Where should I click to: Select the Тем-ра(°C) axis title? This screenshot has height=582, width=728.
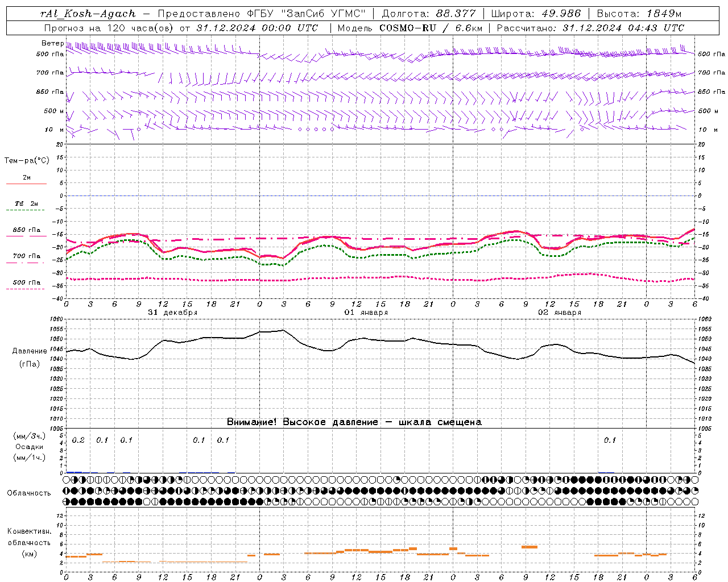pos(27,161)
